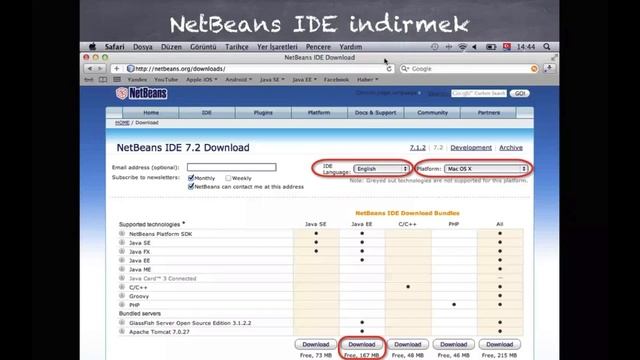Screen dimensions: 640x360
Task: Click the orange search-field snapback icon
Action: (534, 69)
